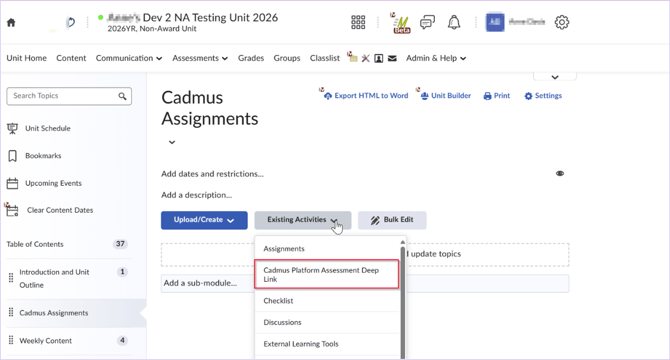Screen dimensions: 670x360
Task: Expand the Assessments menu
Action: tap(200, 58)
